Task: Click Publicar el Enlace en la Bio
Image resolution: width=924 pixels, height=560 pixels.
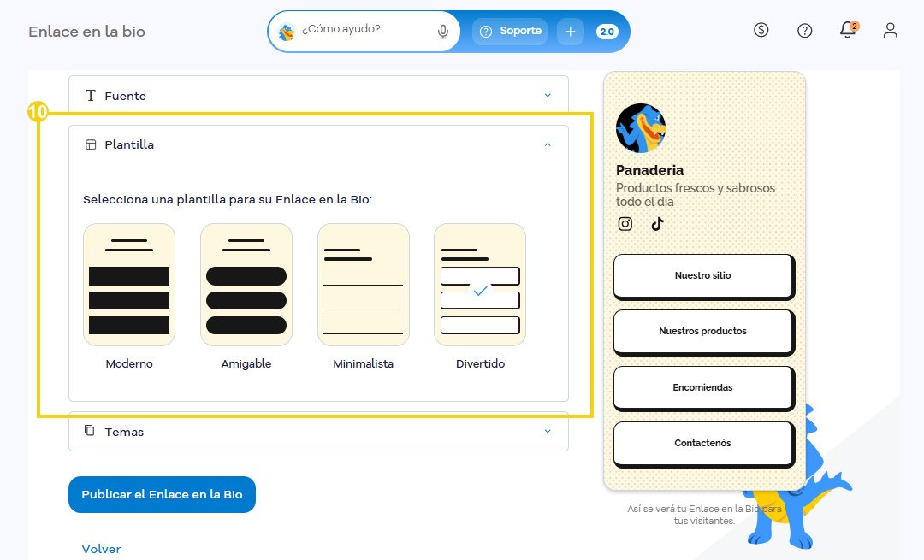Action: (162, 495)
